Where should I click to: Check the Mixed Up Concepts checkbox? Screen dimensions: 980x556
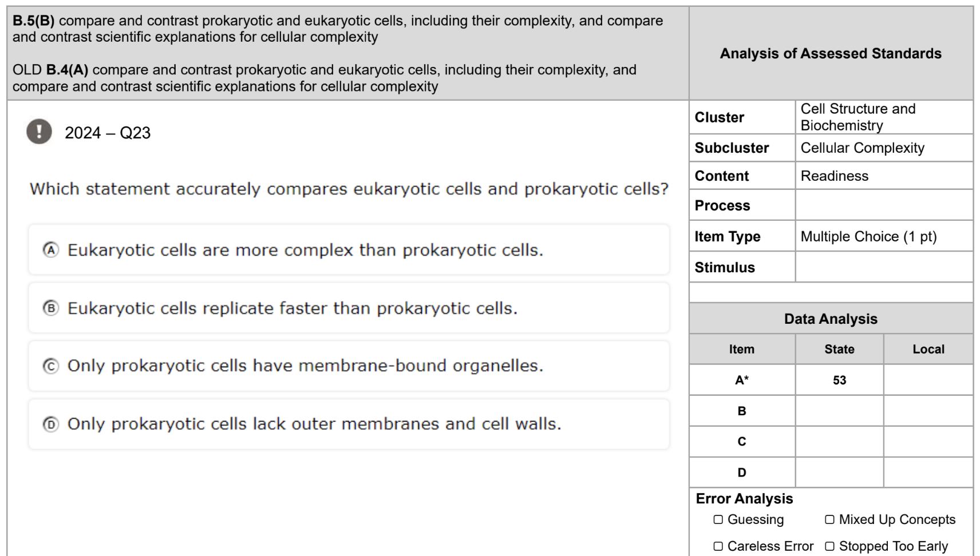[829, 519]
